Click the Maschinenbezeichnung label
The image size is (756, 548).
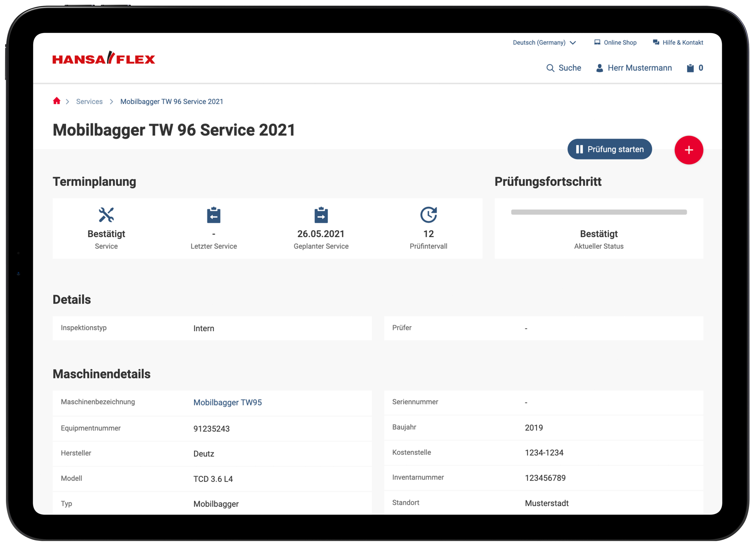tap(98, 402)
